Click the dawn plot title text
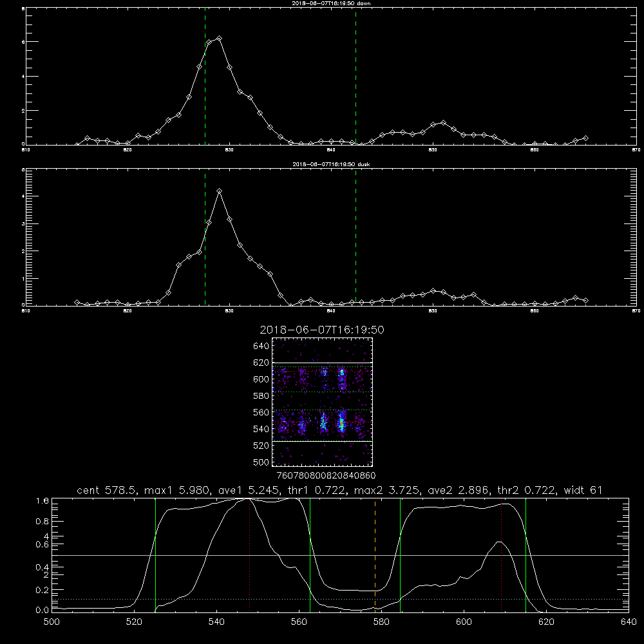The image size is (644, 644). point(331,3)
